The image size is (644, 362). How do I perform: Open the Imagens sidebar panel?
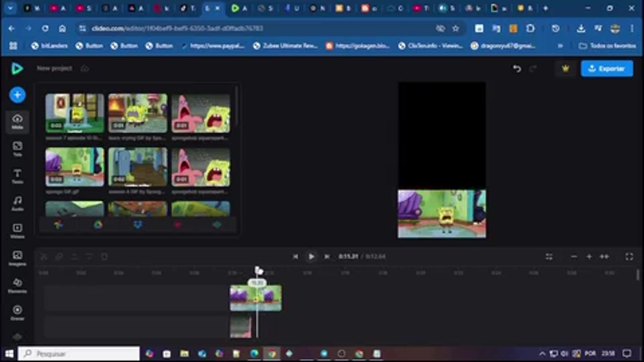click(x=17, y=258)
